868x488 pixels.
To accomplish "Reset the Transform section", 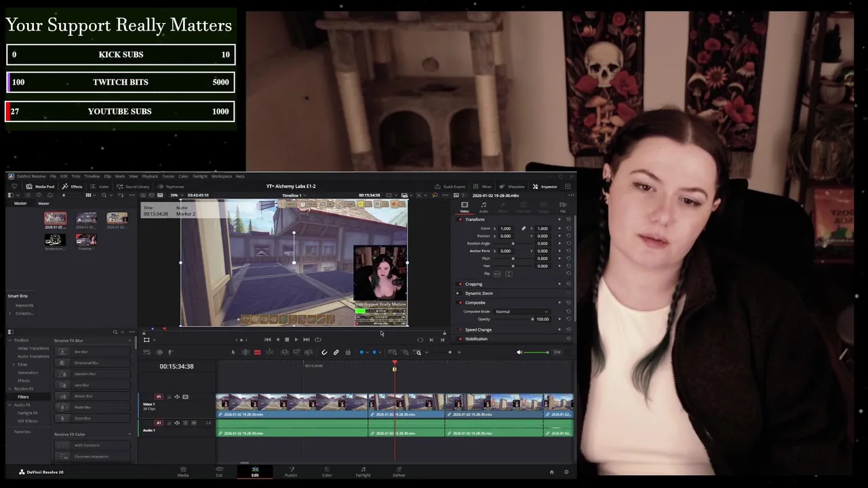I will (x=568, y=220).
